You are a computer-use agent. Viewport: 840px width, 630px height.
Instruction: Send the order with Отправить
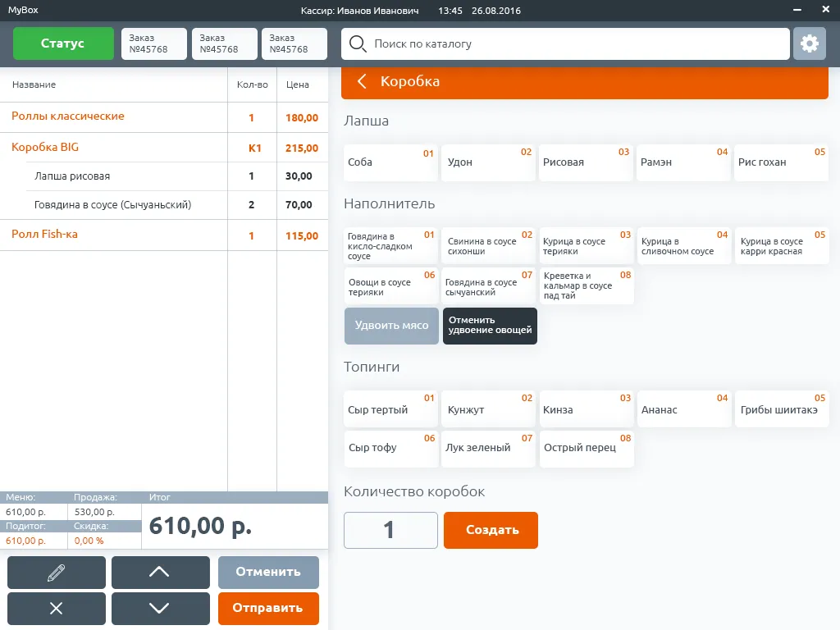[x=267, y=608]
